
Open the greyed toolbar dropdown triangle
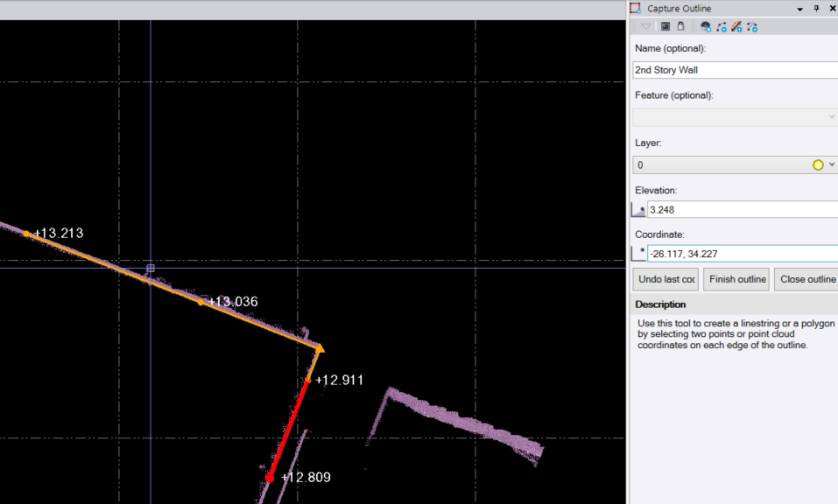tap(646, 27)
